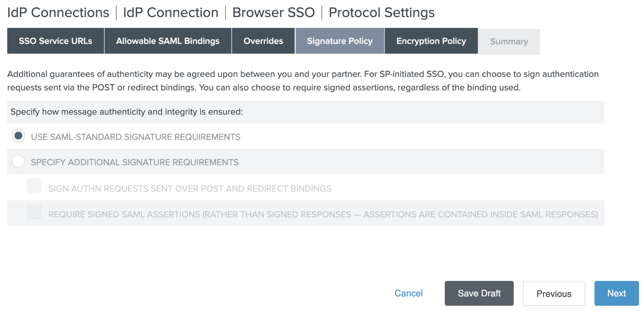Viewport: 644px width, 311px height.
Task: Select the Signature Policy tab
Action: point(339,41)
